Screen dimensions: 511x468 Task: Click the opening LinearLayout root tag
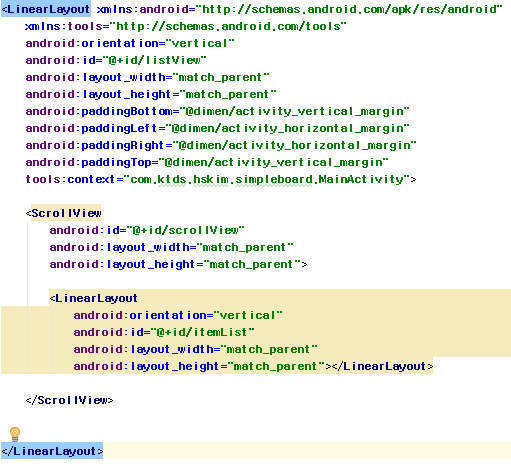[46, 9]
